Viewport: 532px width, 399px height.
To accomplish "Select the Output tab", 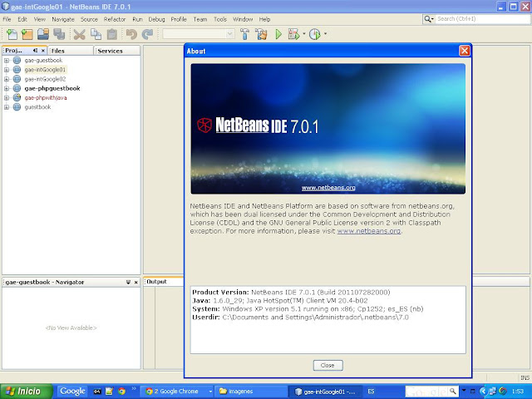I will (x=157, y=282).
